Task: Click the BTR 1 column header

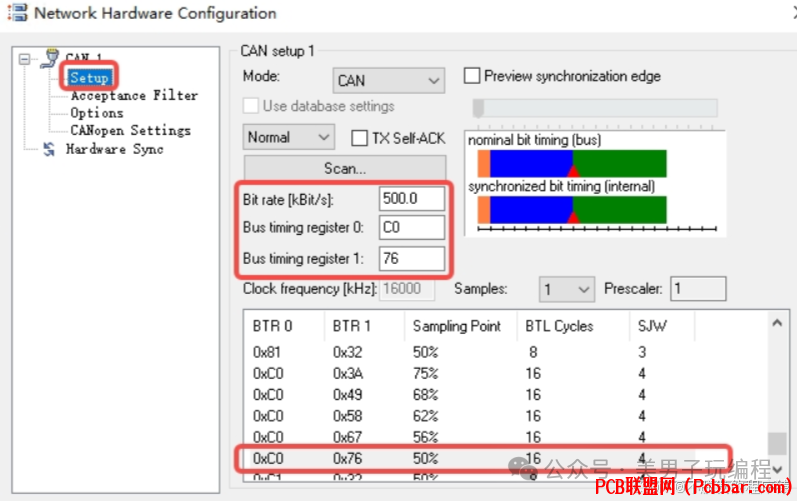Action: click(364, 326)
